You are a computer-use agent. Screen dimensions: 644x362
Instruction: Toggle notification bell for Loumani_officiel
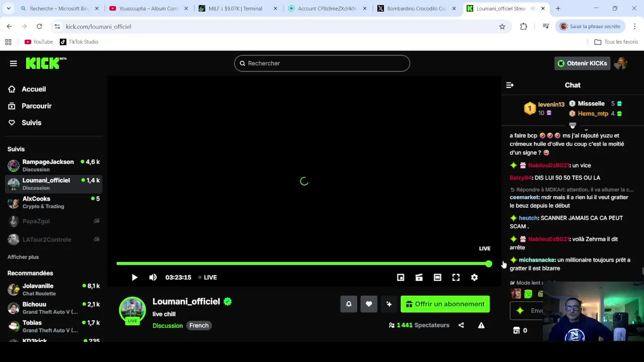pos(349,304)
